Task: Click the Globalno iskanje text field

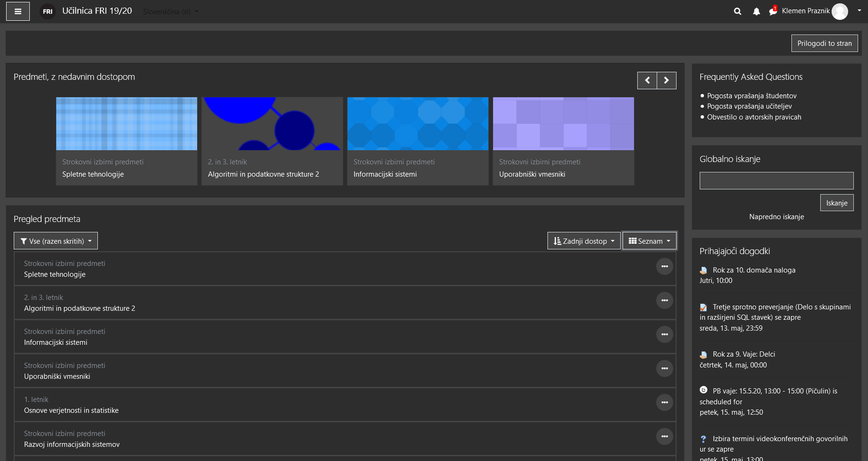Action: (776, 180)
